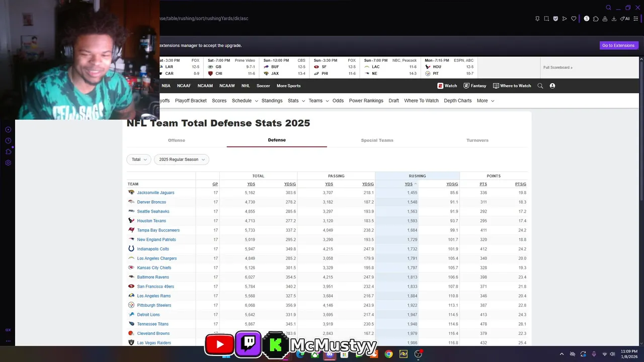Open the Pittsburgh Steelers team link

(x=154, y=305)
